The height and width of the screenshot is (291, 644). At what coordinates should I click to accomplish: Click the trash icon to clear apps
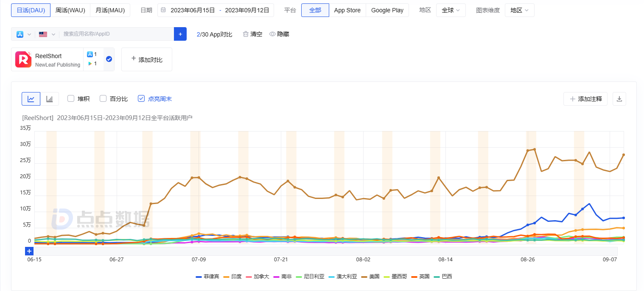pyautogui.click(x=246, y=34)
